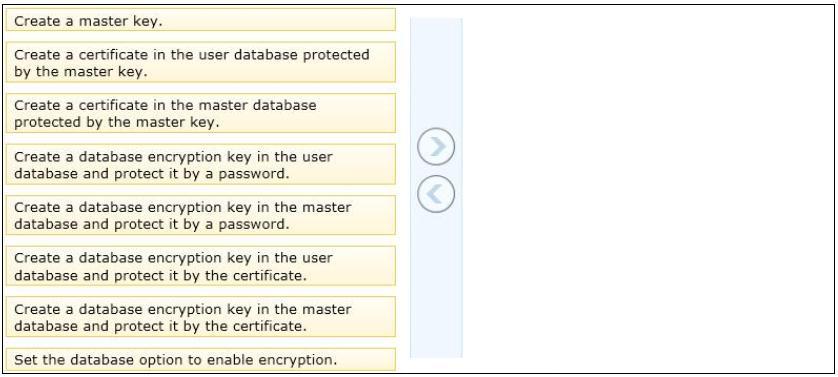Image resolution: width=838 pixels, height=377 pixels.
Task: Send action back using the backward chevron circle
Action: coord(436,194)
